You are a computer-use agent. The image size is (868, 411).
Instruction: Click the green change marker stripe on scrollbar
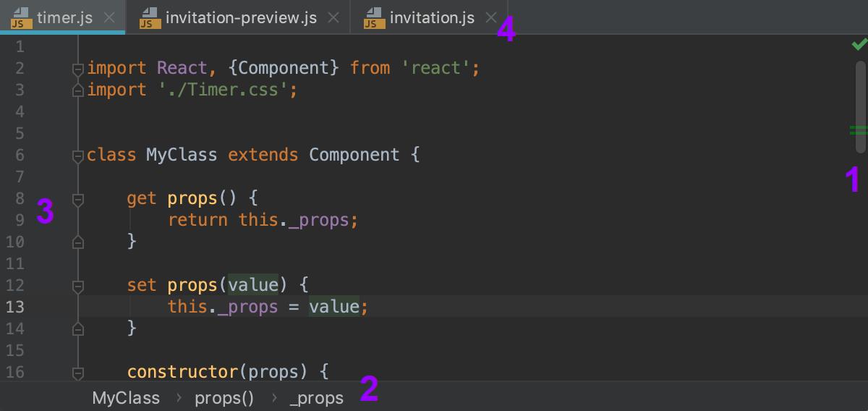click(858, 130)
